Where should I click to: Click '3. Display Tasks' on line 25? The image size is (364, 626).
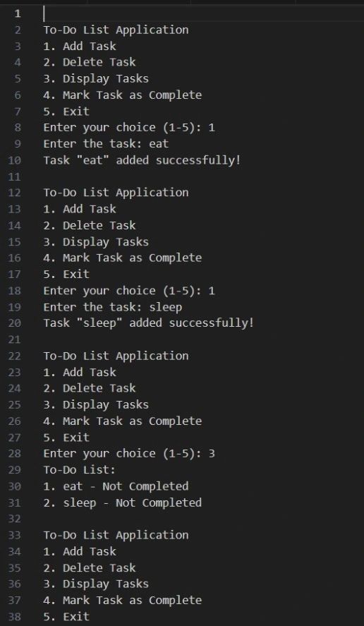point(96,405)
